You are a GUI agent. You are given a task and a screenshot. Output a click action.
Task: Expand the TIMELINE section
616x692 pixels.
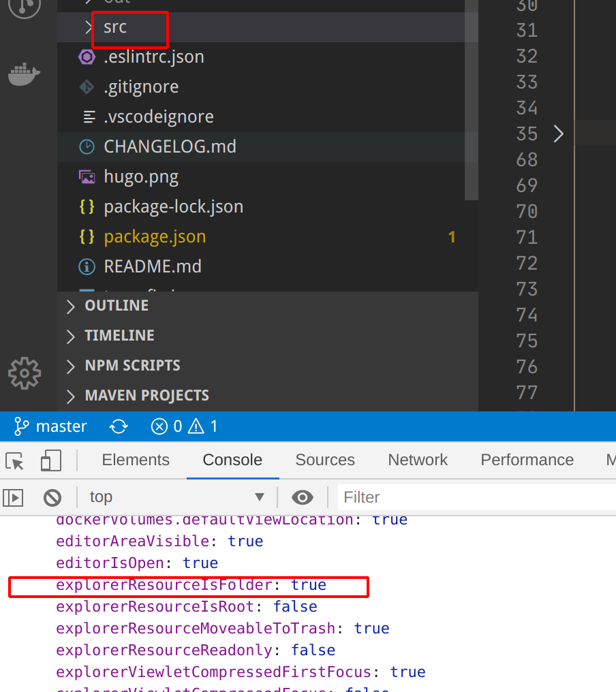coord(268,336)
